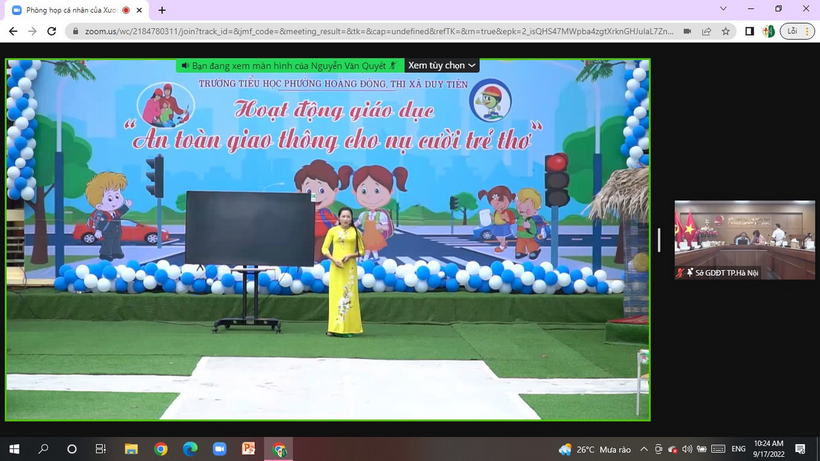
Task: Open the browser side panel
Action: tap(749, 31)
